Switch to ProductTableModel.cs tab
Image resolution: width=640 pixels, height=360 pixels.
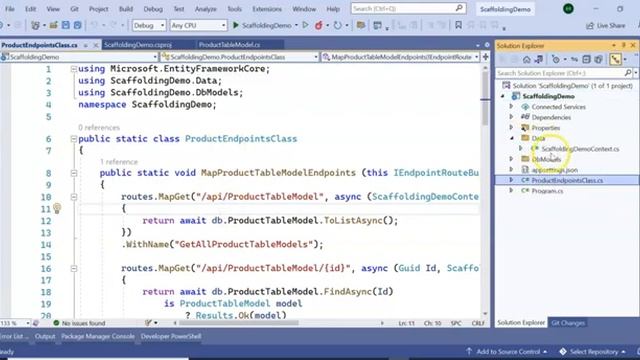pos(229,44)
